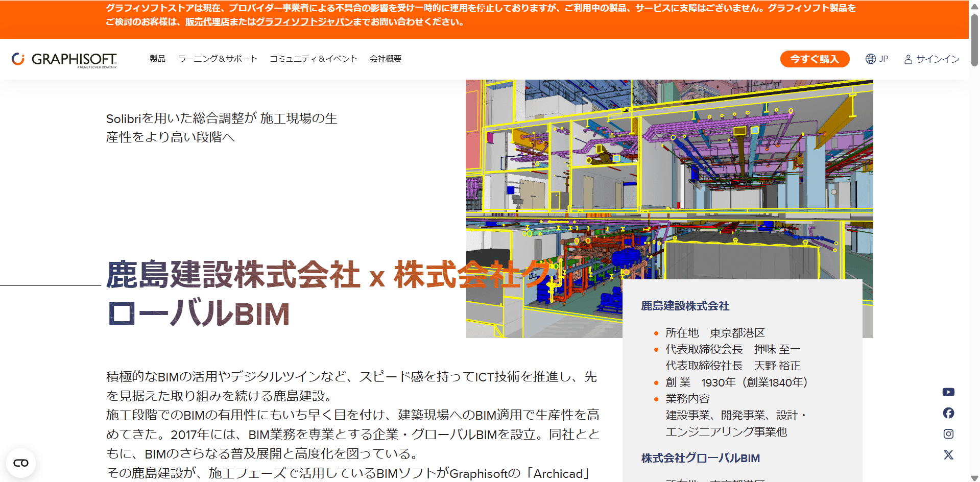Follow the グラフィソフトジャパン link
980x482 pixels.
click(x=304, y=22)
